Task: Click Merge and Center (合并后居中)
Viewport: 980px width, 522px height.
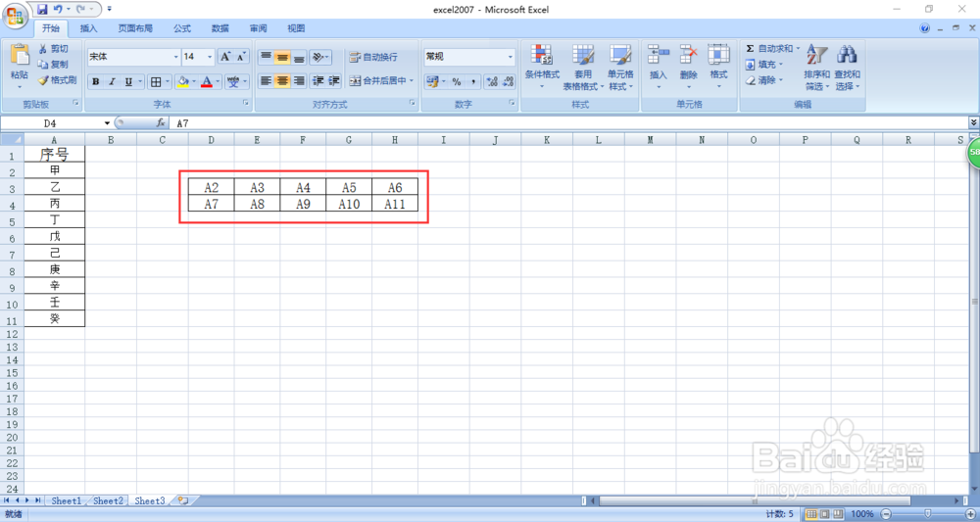Action: click(x=378, y=81)
